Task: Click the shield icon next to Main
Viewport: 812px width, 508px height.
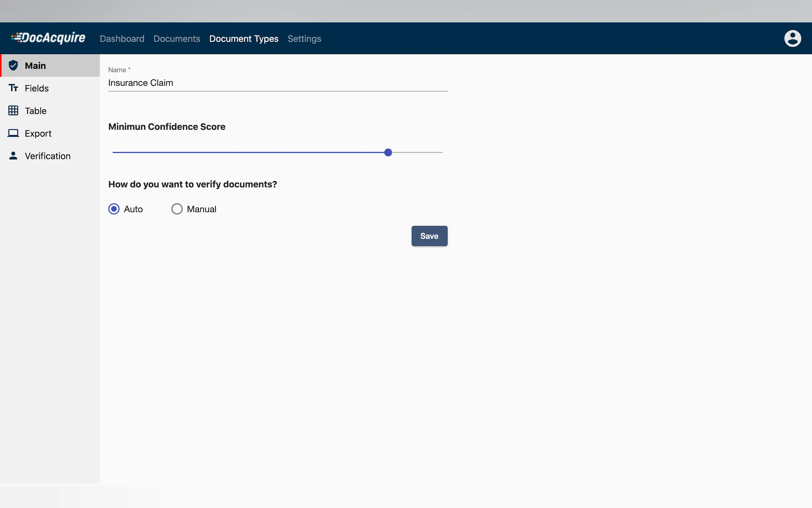Action: point(13,66)
